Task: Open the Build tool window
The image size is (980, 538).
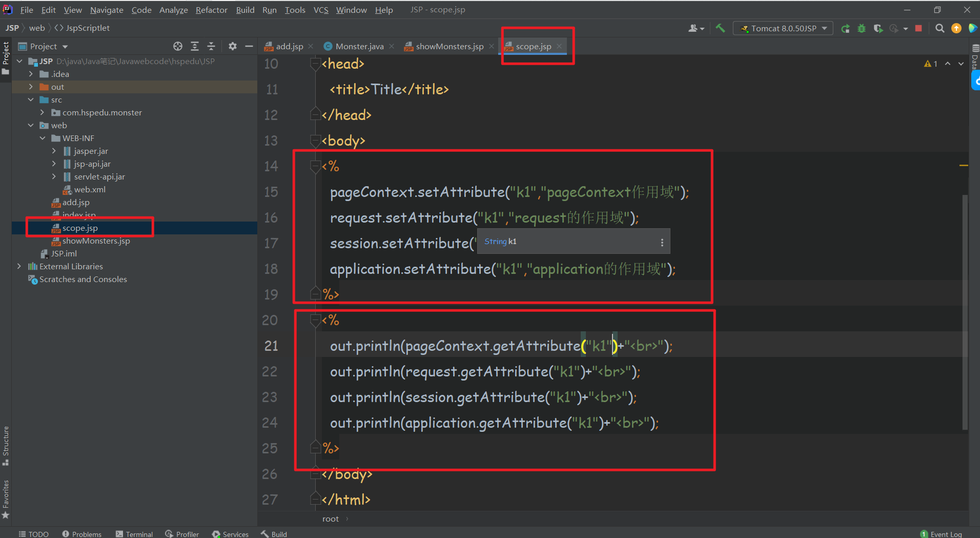Action: (274, 534)
